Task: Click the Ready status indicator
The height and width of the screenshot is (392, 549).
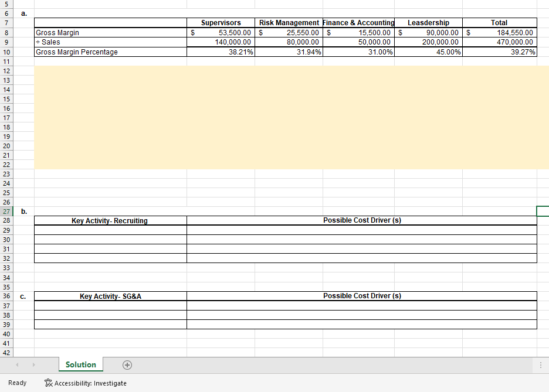Action: click(17, 383)
